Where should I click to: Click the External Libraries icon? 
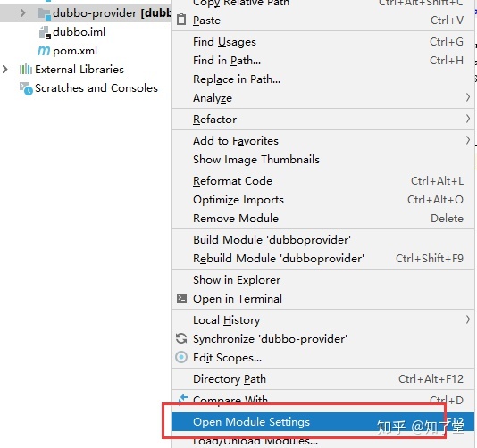coord(26,70)
